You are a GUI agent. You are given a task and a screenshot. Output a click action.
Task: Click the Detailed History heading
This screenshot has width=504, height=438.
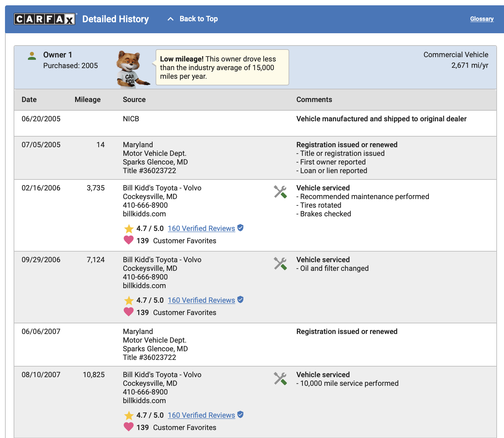115,19
